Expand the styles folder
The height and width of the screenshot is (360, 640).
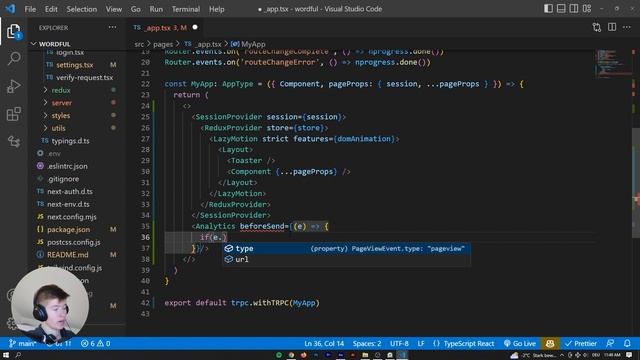(x=60, y=116)
